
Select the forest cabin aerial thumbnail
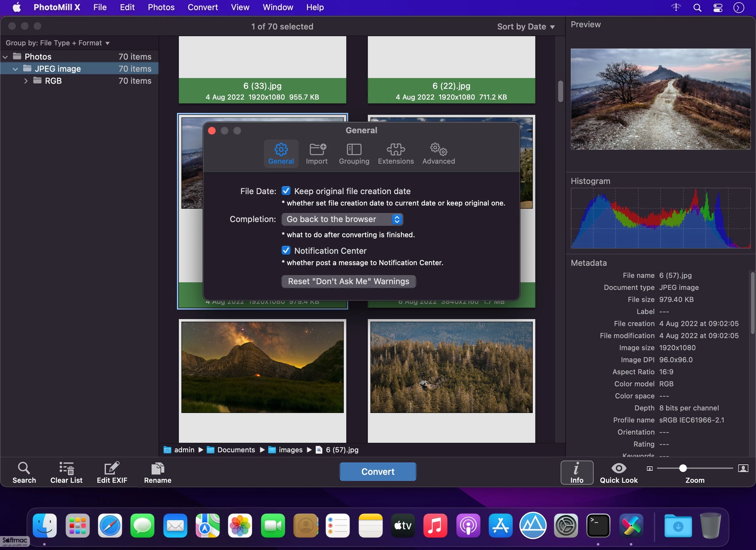pyautogui.click(x=451, y=367)
